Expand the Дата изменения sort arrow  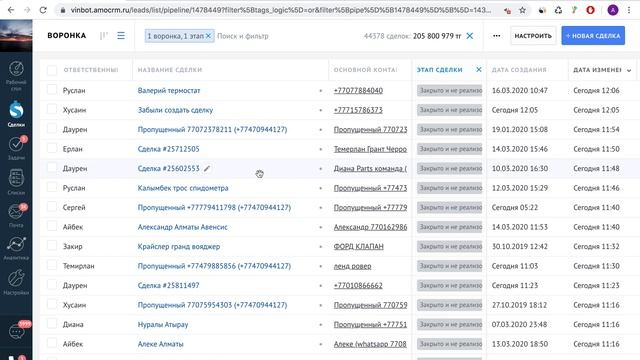tap(629, 71)
